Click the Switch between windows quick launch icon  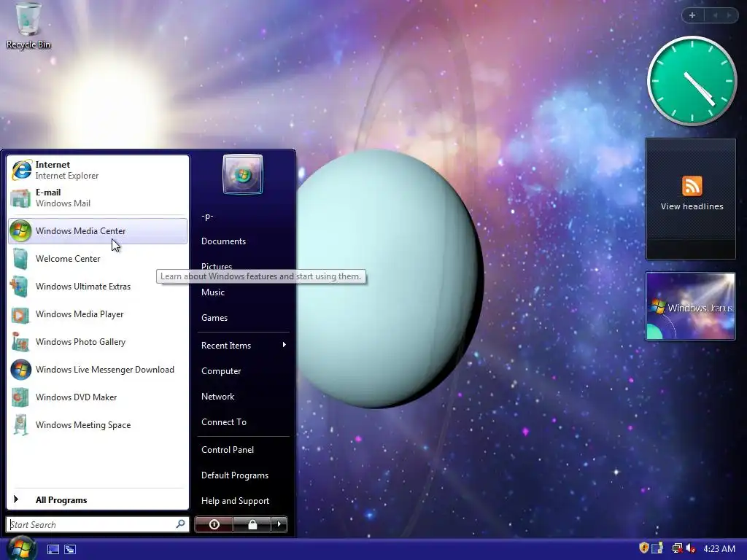tap(70, 550)
